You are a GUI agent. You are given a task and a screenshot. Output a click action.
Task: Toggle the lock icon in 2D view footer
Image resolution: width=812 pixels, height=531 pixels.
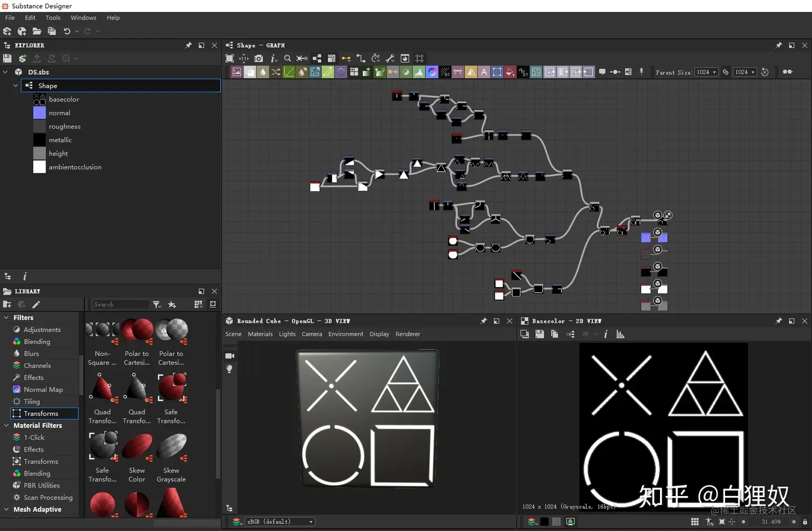805,522
